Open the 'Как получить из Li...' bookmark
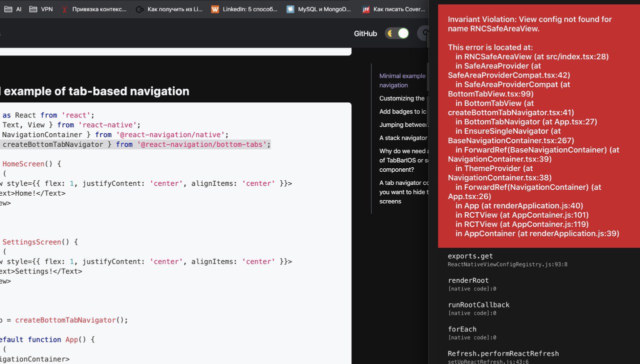Screen dimensions: 640x364 pos(169,9)
